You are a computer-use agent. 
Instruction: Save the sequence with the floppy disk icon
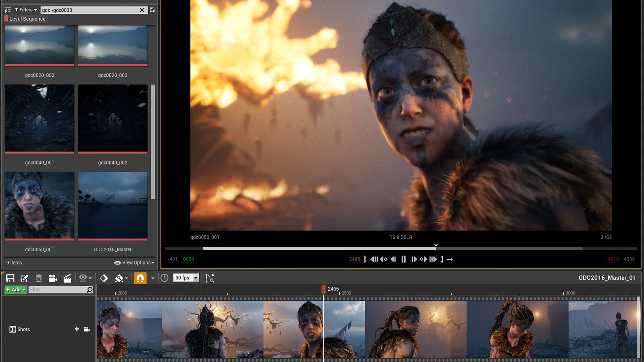tap(10, 278)
